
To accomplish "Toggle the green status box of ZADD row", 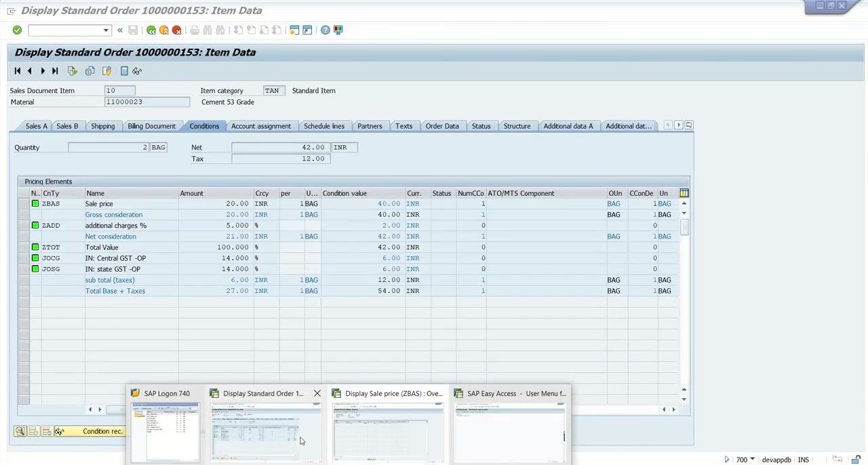I will pos(35,225).
